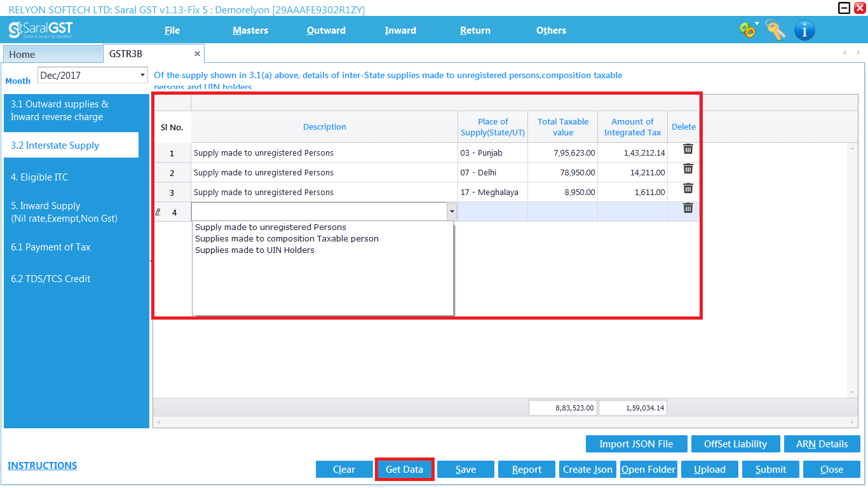Screen dimensions: 868x488
Task: Click the Description column header
Action: (x=325, y=126)
